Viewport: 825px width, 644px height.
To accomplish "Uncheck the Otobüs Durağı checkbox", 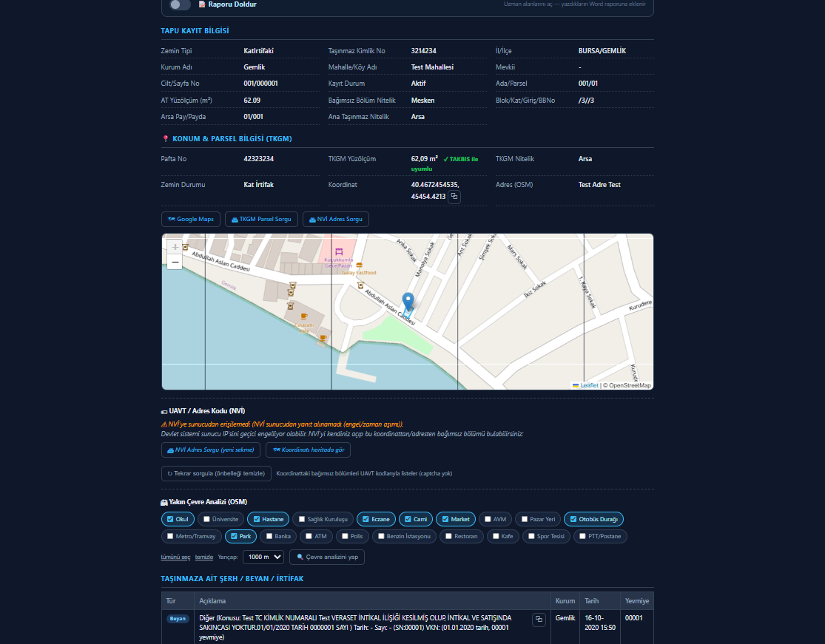I will pyautogui.click(x=573, y=519).
